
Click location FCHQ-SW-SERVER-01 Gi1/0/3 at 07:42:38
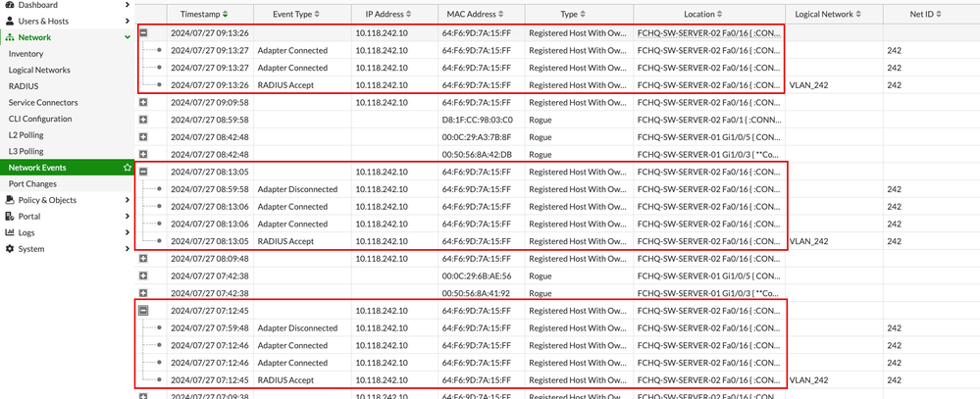[x=708, y=293]
